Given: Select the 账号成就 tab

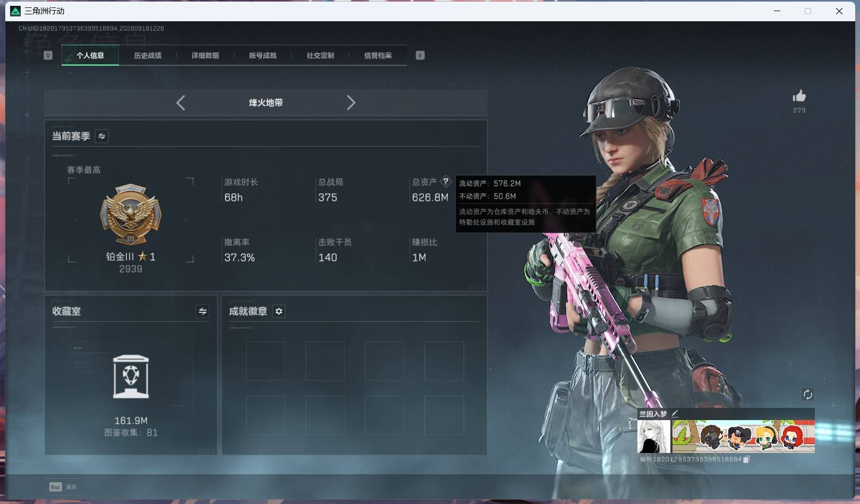Looking at the screenshot, I should [262, 55].
